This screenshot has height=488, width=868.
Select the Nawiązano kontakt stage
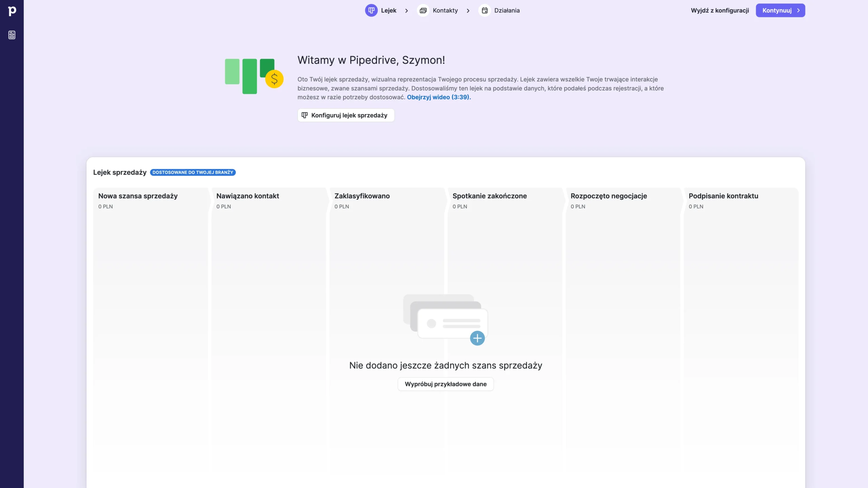[248, 196]
